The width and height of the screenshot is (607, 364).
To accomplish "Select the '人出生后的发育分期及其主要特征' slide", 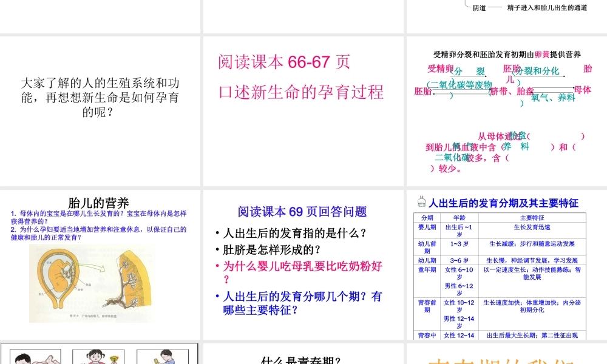I will pyautogui.click(x=507, y=265).
